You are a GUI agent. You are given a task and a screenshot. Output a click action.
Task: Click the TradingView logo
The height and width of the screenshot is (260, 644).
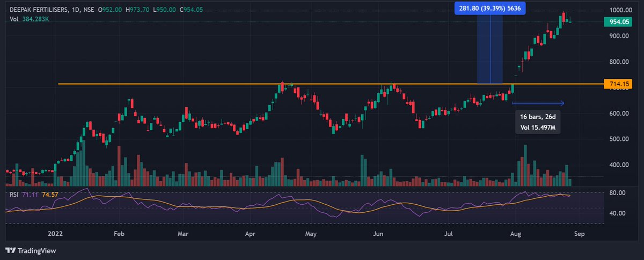(x=30, y=250)
